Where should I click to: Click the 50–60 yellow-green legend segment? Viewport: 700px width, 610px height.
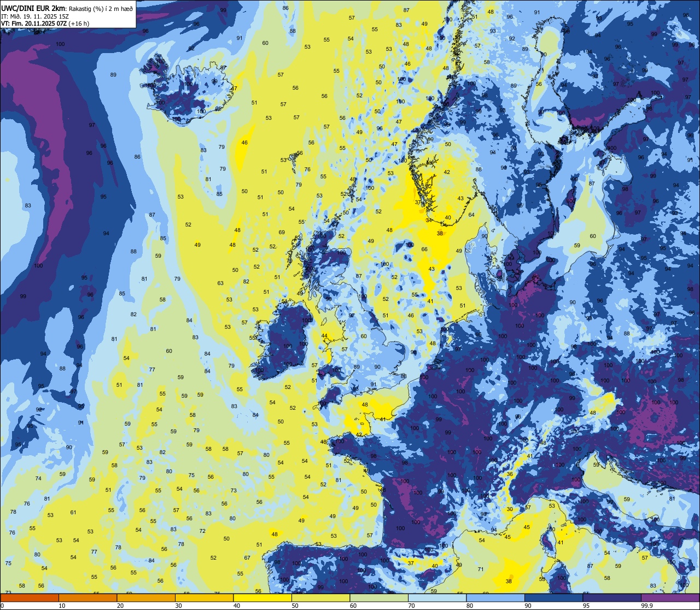(321, 598)
